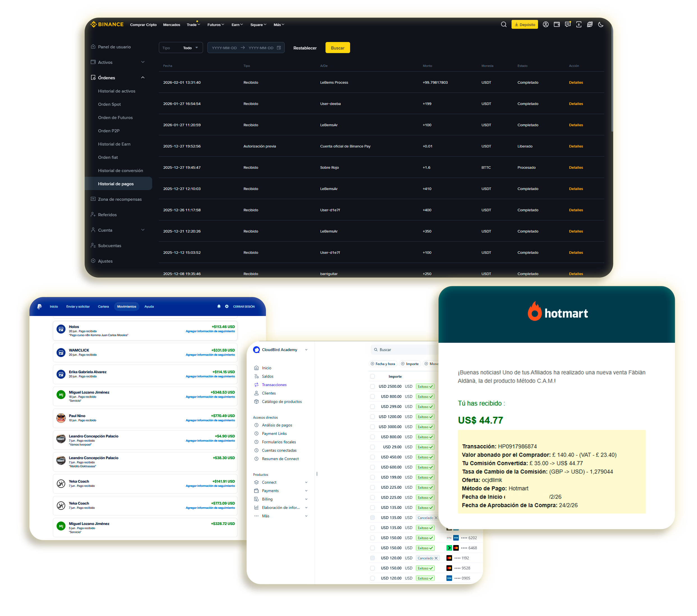
Task: Open PayPal settings gear icon
Action: [x=227, y=306]
